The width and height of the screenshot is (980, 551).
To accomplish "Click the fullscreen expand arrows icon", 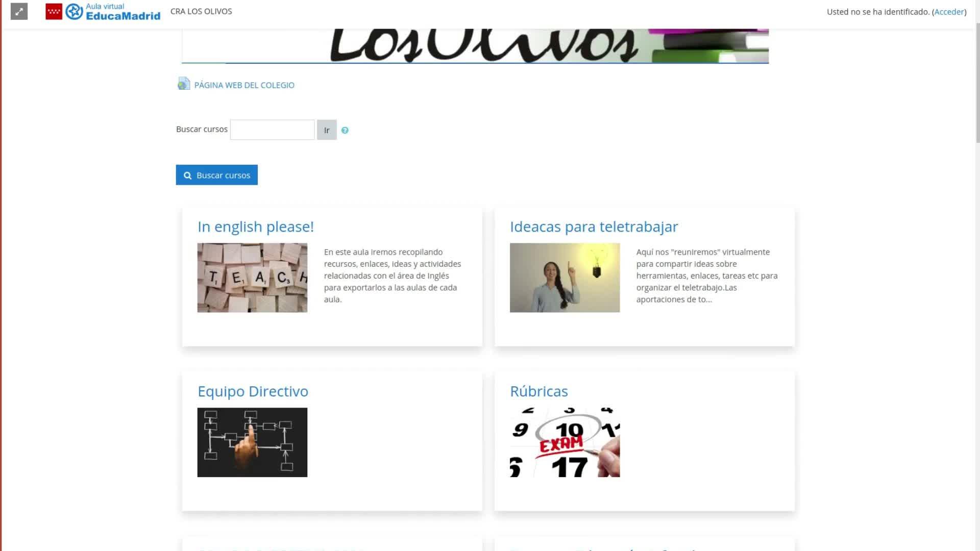I will (x=19, y=11).
